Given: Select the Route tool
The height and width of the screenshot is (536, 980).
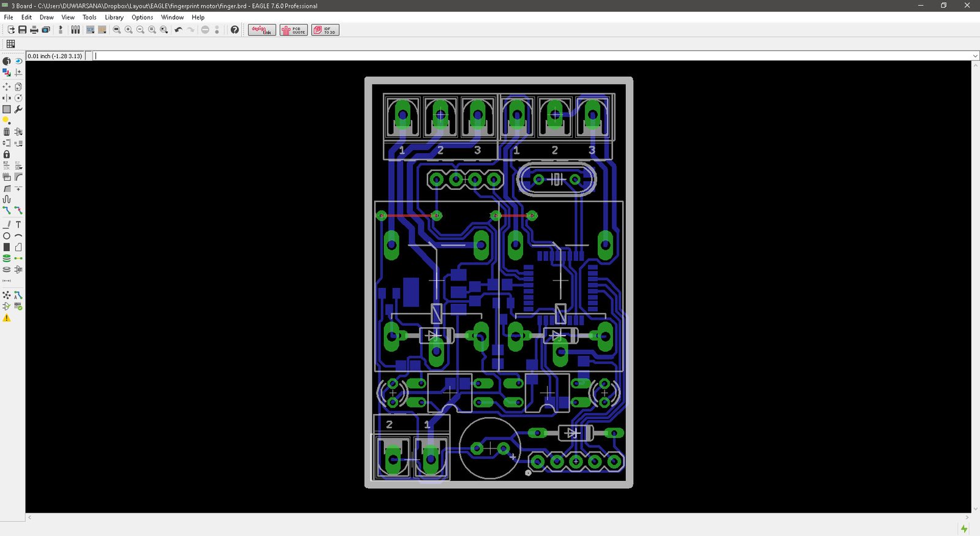Looking at the screenshot, I should 7,210.
